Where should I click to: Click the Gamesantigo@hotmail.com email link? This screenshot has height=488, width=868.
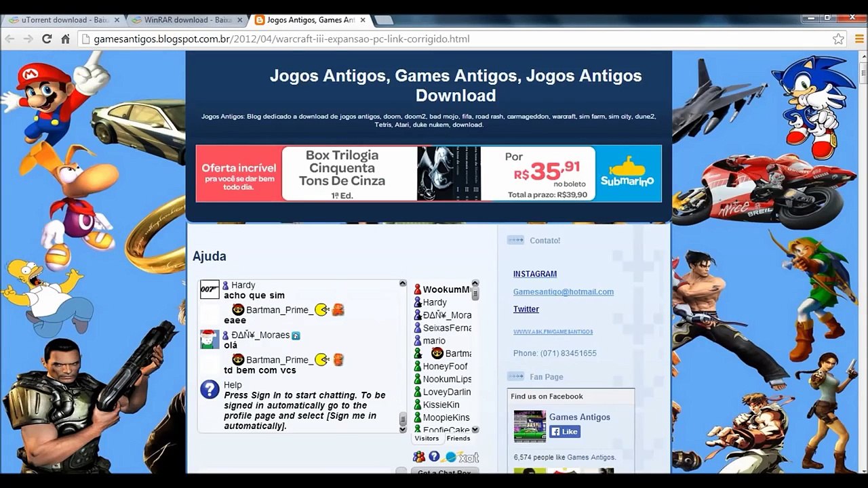564,291
